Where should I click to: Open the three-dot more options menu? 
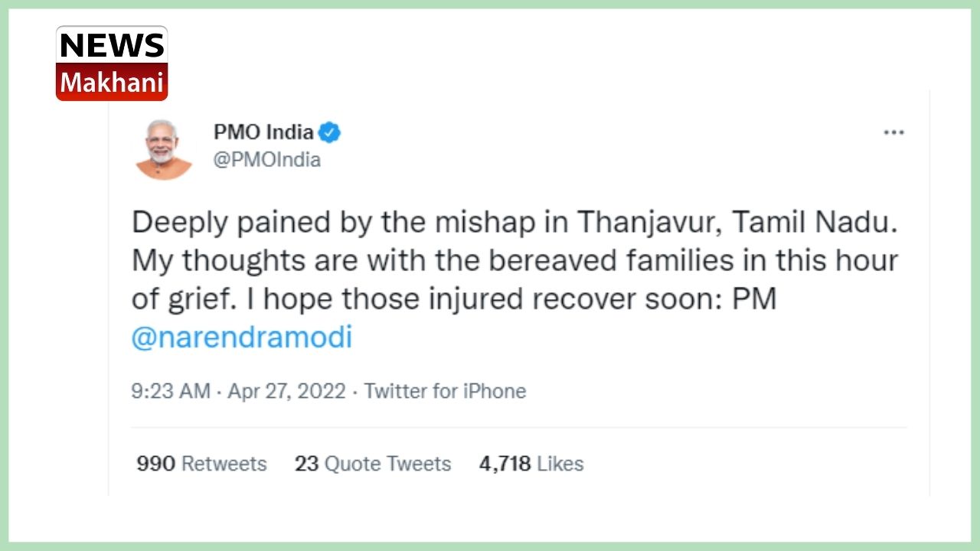[x=893, y=132]
